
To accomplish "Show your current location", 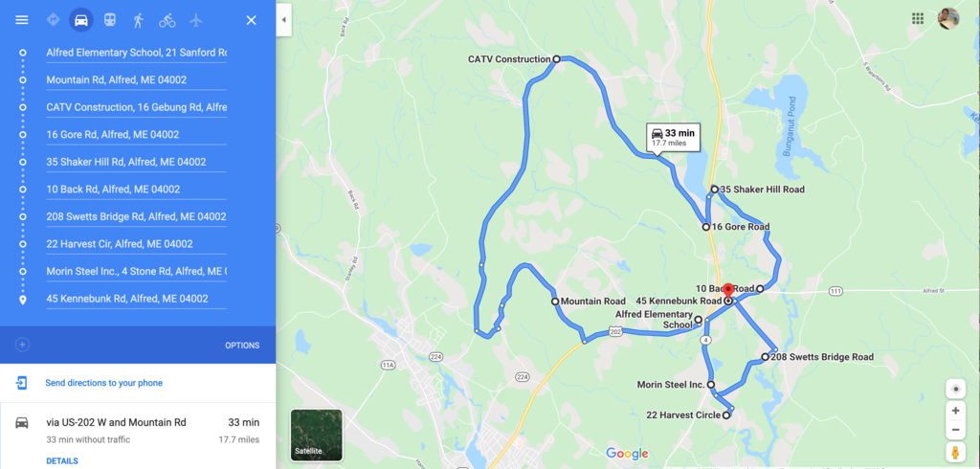I will 955,389.
